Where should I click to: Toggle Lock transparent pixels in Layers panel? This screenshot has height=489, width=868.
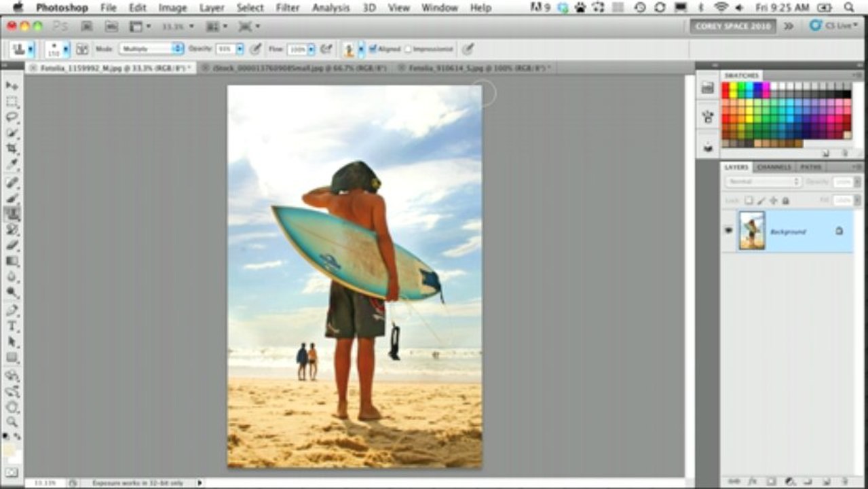pos(749,200)
